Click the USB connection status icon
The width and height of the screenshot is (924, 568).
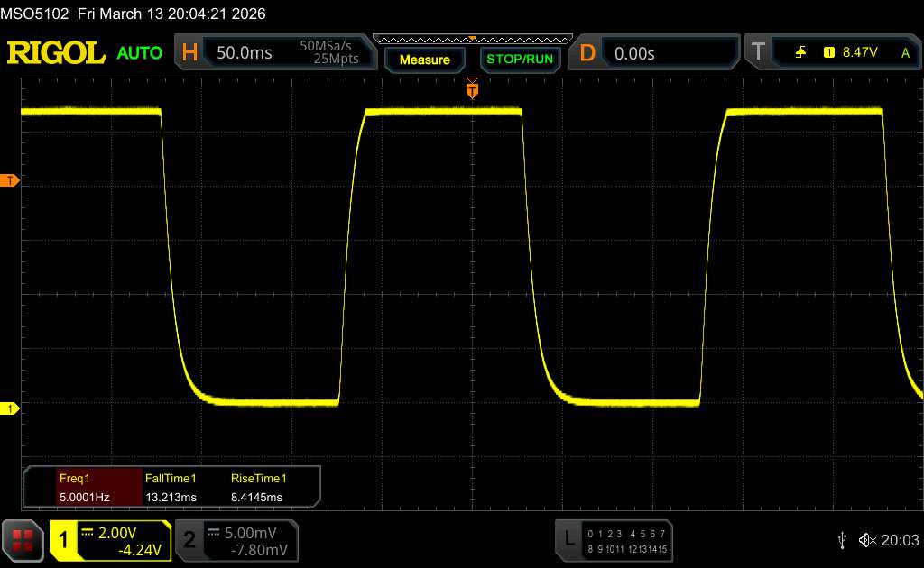tap(842, 540)
